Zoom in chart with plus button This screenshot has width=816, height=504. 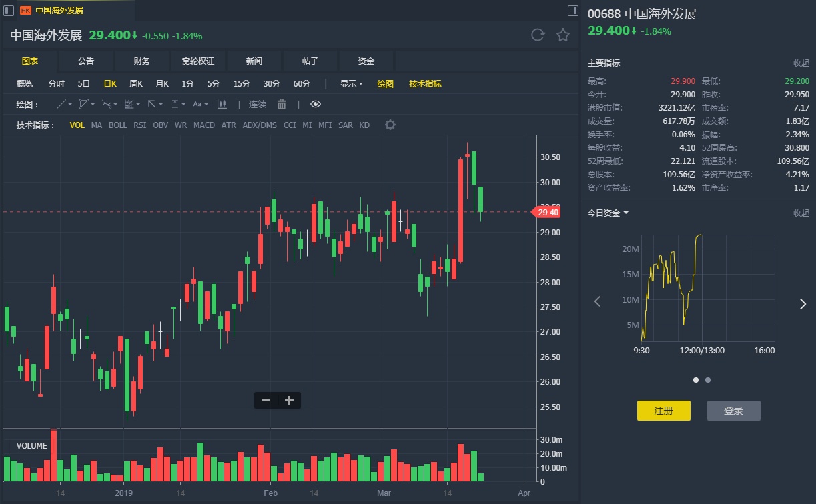289,400
